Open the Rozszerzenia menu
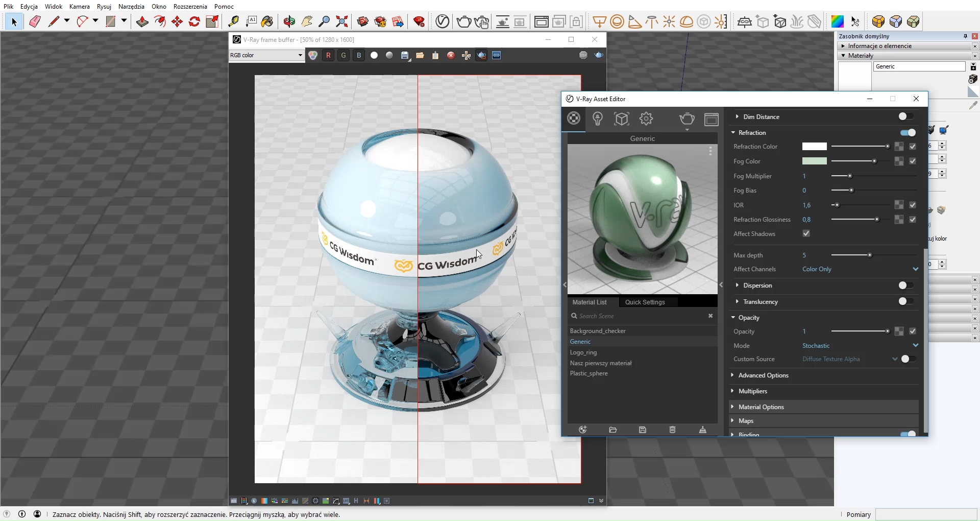 click(190, 7)
